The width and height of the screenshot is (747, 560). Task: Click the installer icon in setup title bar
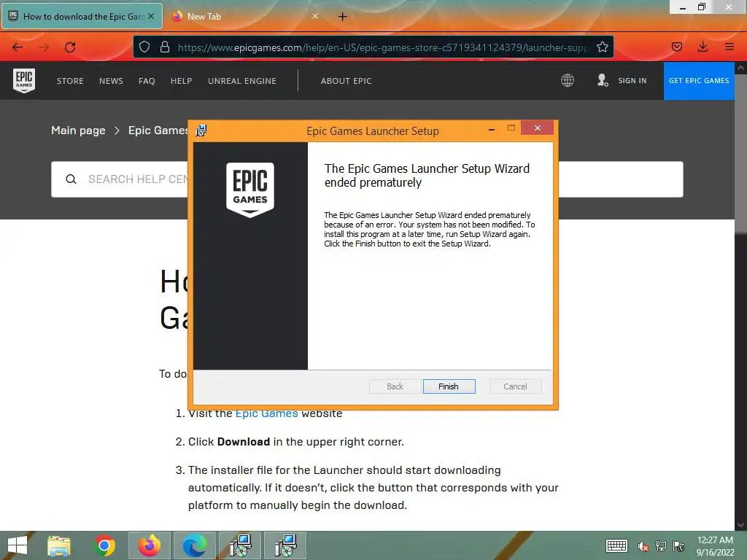coord(201,131)
